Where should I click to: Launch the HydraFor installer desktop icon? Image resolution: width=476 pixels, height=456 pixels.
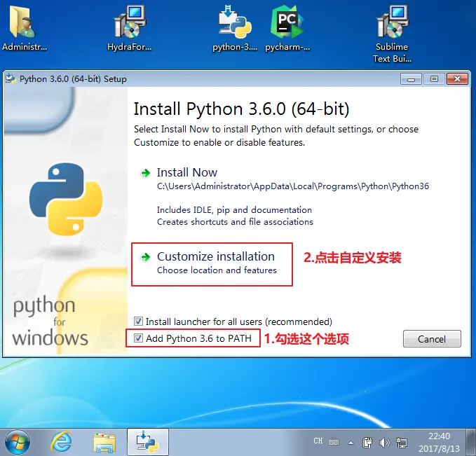click(129, 29)
